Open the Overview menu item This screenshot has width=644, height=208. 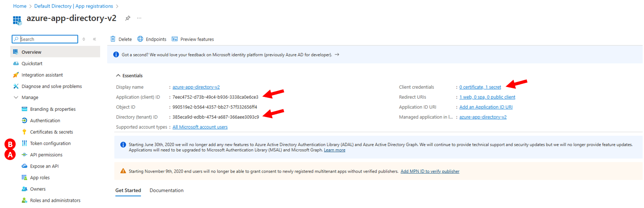tap(55, 52)
